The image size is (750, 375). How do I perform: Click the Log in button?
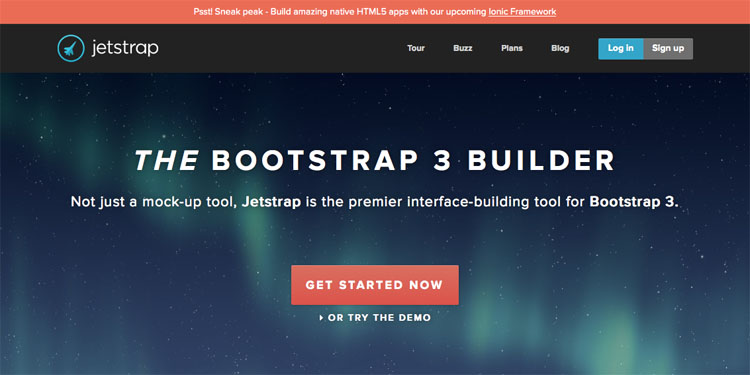621,48
